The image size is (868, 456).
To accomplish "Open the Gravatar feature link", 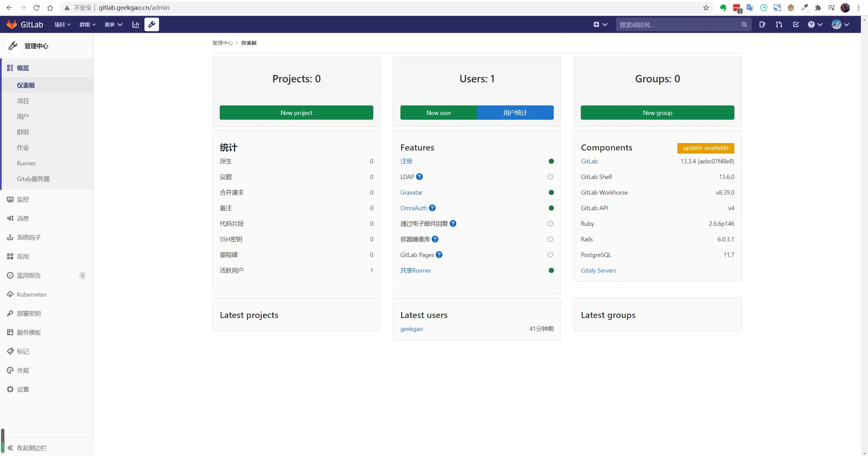I will [411, 192].
